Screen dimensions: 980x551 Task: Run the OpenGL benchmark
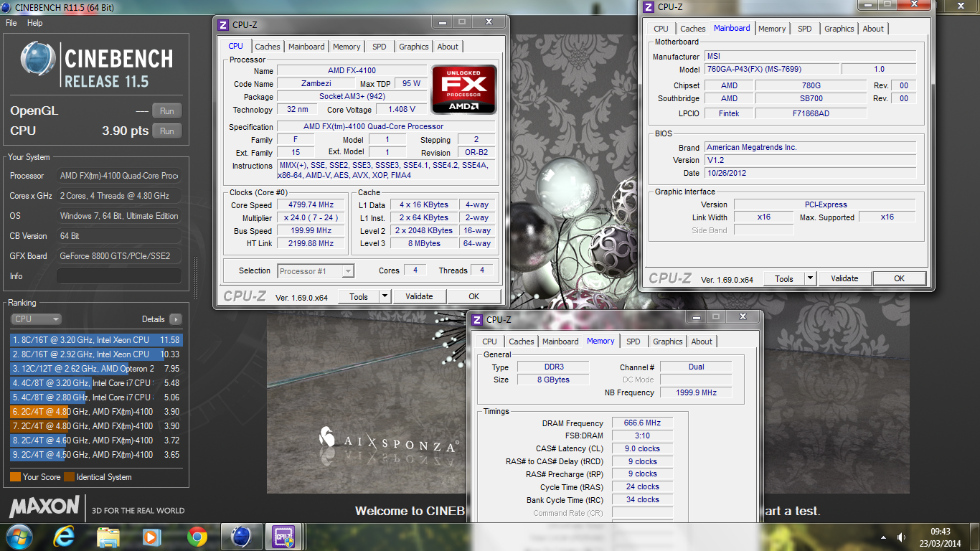pyautogui.click(x=167, y=111)
